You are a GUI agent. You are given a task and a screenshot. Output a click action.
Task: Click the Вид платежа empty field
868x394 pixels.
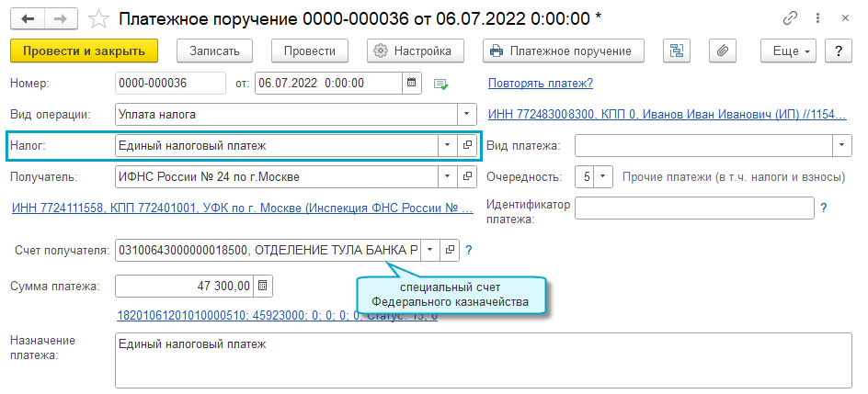[703, 145]
